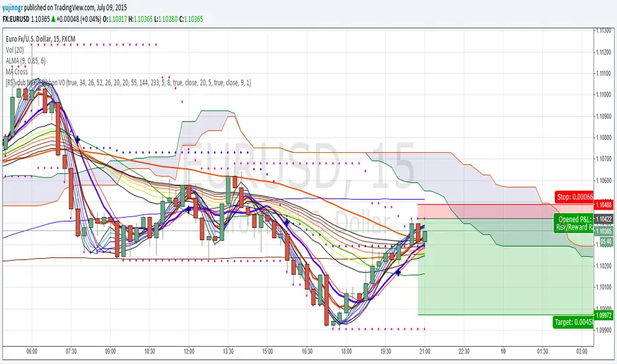Screen dimensions: 617x364
Task: Click the 05:40 bar countdown tag
Action: pyautogui.click(x=606, y=242)
